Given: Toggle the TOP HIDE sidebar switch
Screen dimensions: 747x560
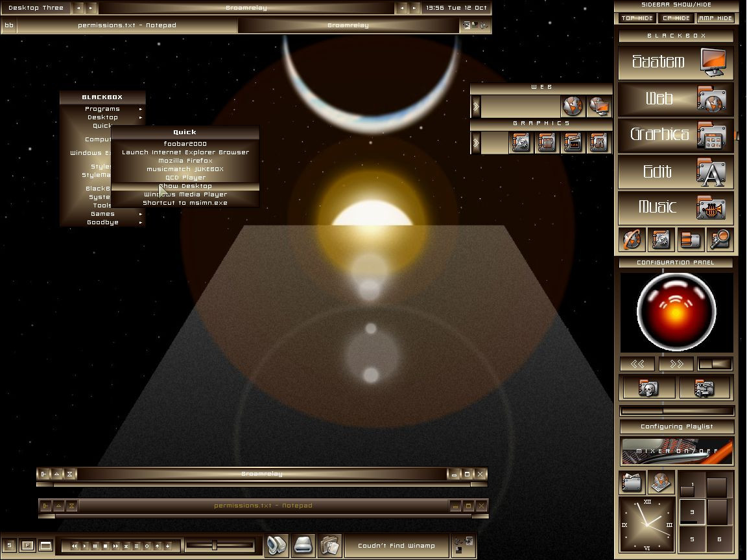Looking at the screenshot, I should tap(637, 18).
